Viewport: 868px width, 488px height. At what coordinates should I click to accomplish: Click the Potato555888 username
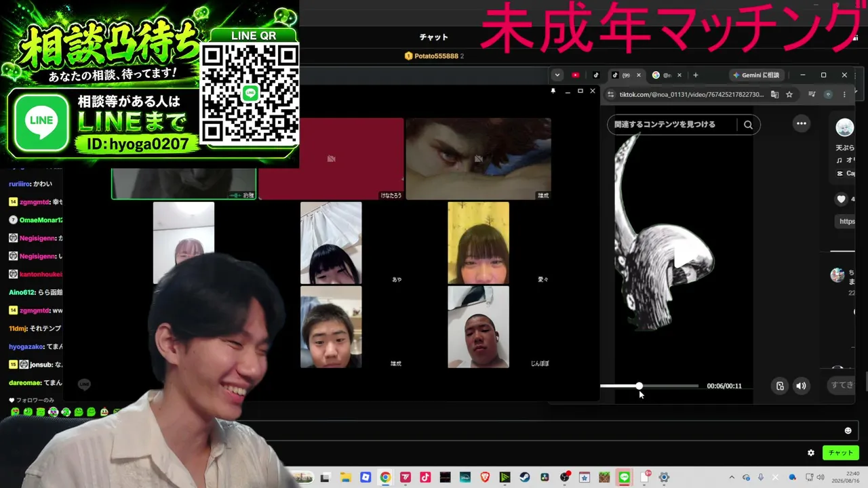point(436,56)
